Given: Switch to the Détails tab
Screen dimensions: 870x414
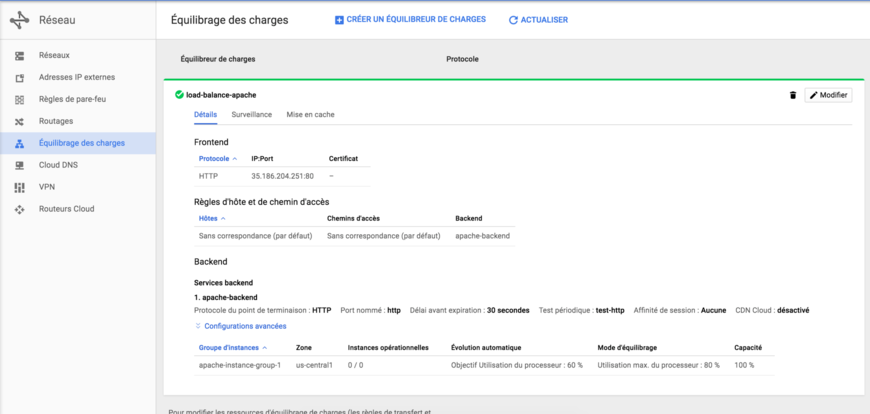Looking at the screenshot, I should click(x=205, y=115).
